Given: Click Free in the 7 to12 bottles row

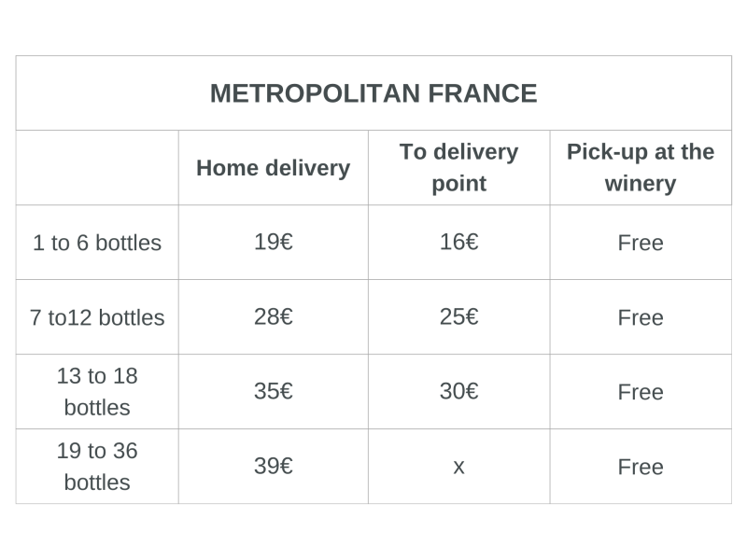Looking at the screenshot, I should 641,317.
